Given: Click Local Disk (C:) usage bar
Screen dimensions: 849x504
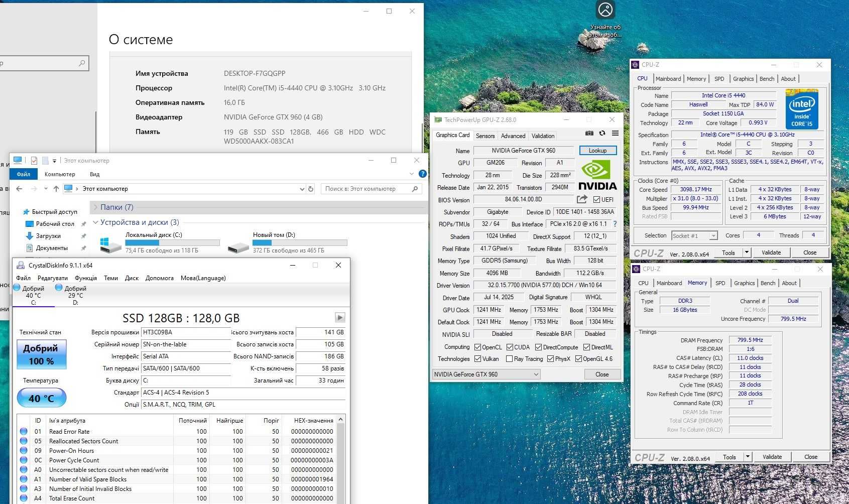Looking at the screenshot, I should pos(172,242).
